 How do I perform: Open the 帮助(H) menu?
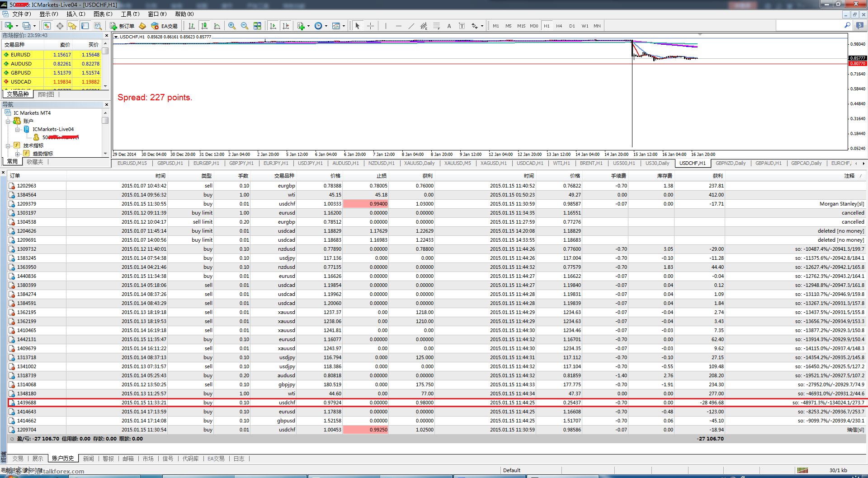[x=184, y=14]
